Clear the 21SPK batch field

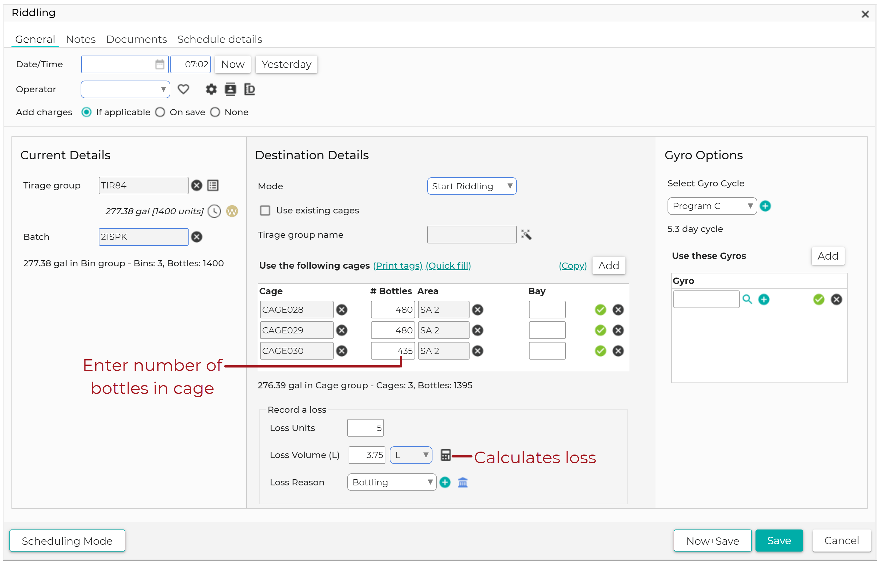coord(197,237)
